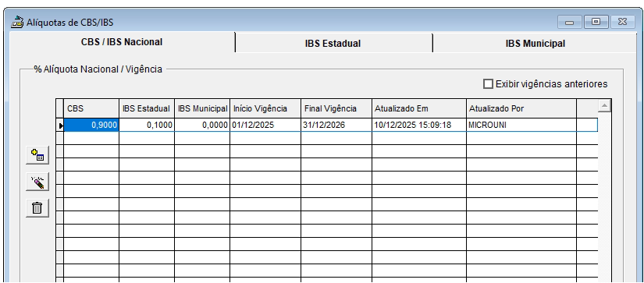The width and height of the screenshot is (644, 283).
Task: Click the edit record pencil icon
Action: [x=37, y=182]
